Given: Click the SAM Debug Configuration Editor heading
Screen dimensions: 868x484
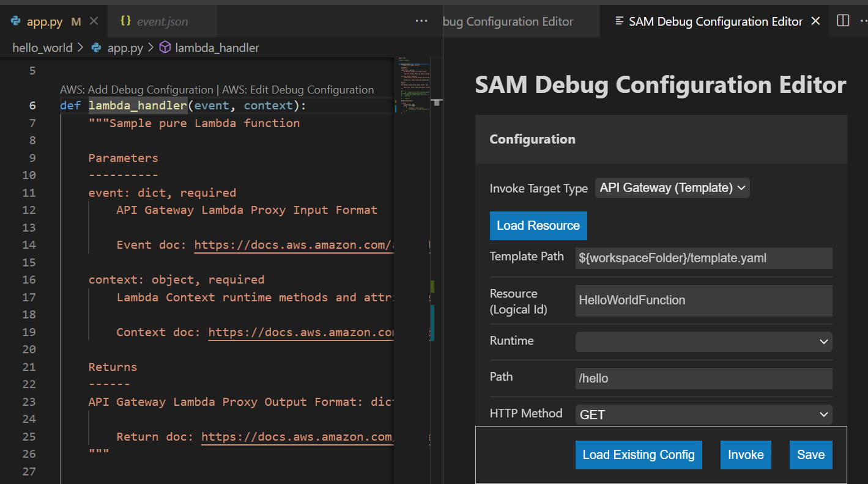Looking at the screenshot, I should click(x=661, y=85).
